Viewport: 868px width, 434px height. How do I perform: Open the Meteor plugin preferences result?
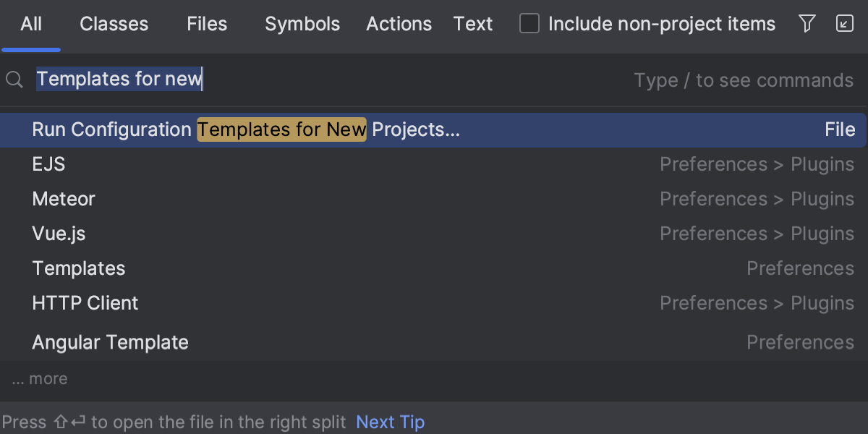pos(64,199)
